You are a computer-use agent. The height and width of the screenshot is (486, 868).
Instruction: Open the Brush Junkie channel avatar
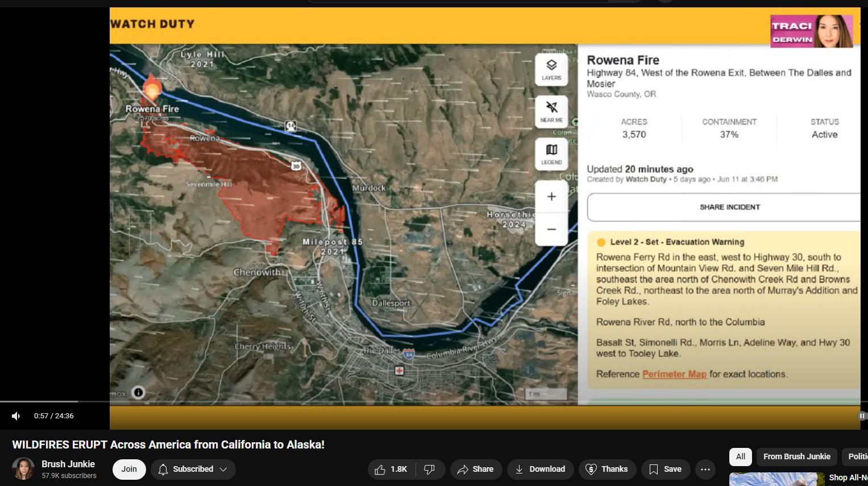(23, 469)
